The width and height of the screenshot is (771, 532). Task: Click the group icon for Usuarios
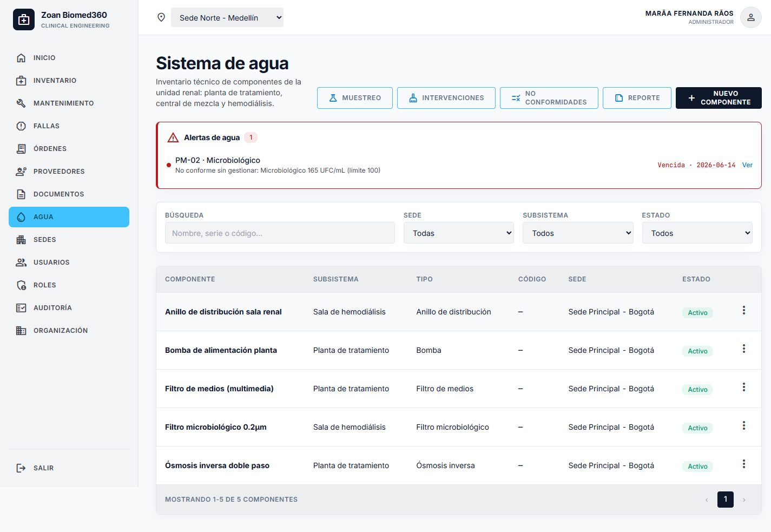pyautogui.click(x=21, y=262)
